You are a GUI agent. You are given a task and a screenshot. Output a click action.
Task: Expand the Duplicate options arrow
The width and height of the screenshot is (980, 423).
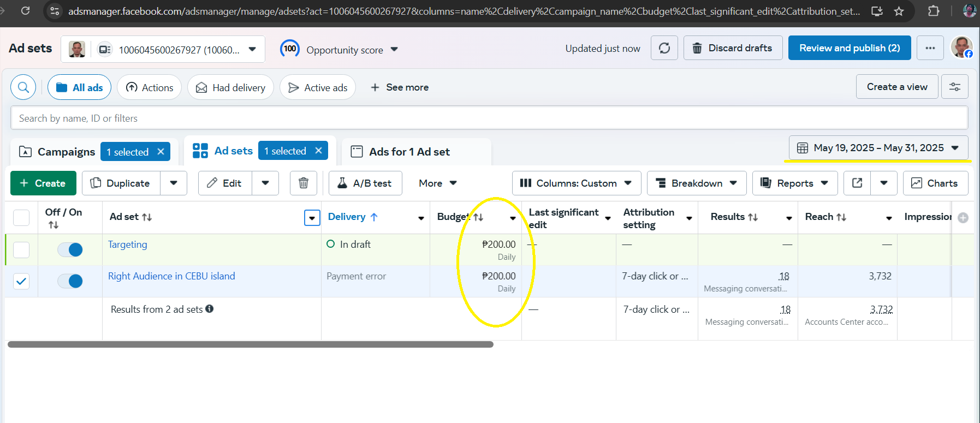point(174,183)
